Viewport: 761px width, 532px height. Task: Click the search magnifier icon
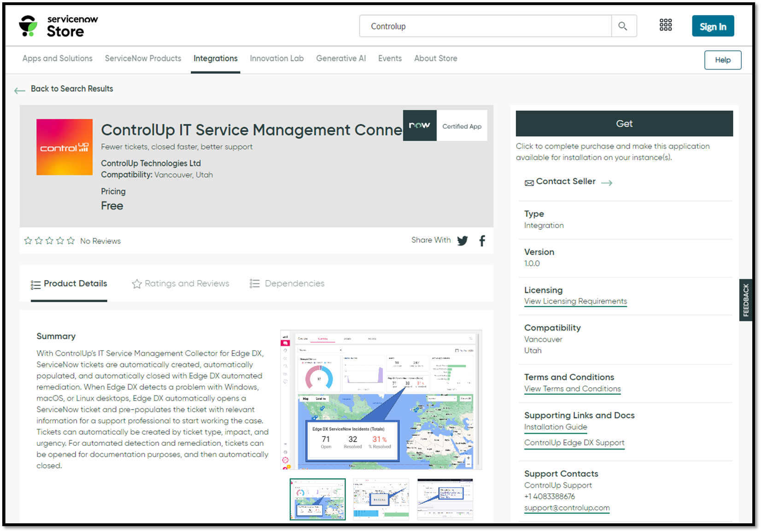coord(623,26)
